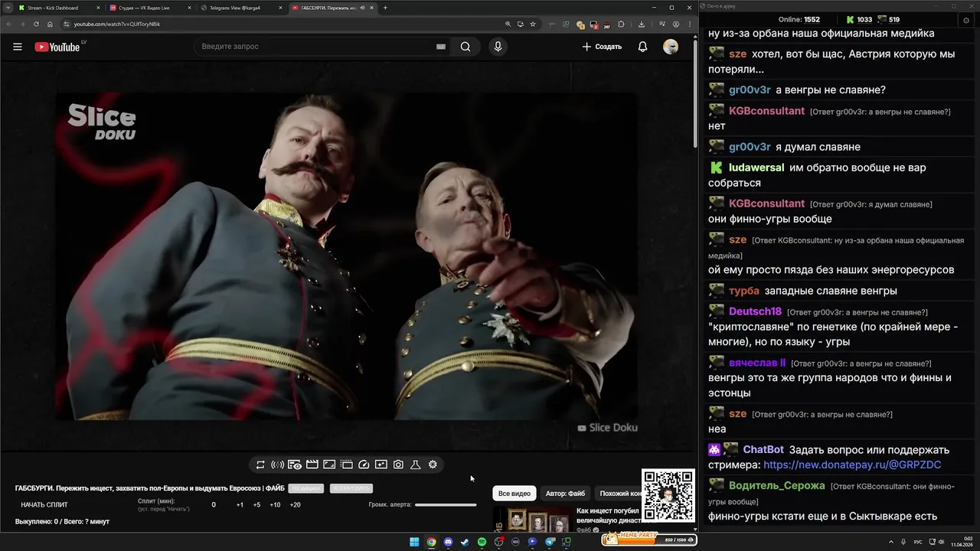This screenshot has width=980, height=551.
Task: Add +1 minute to the split
Action: pyautogui.click(x=240, y=505)
